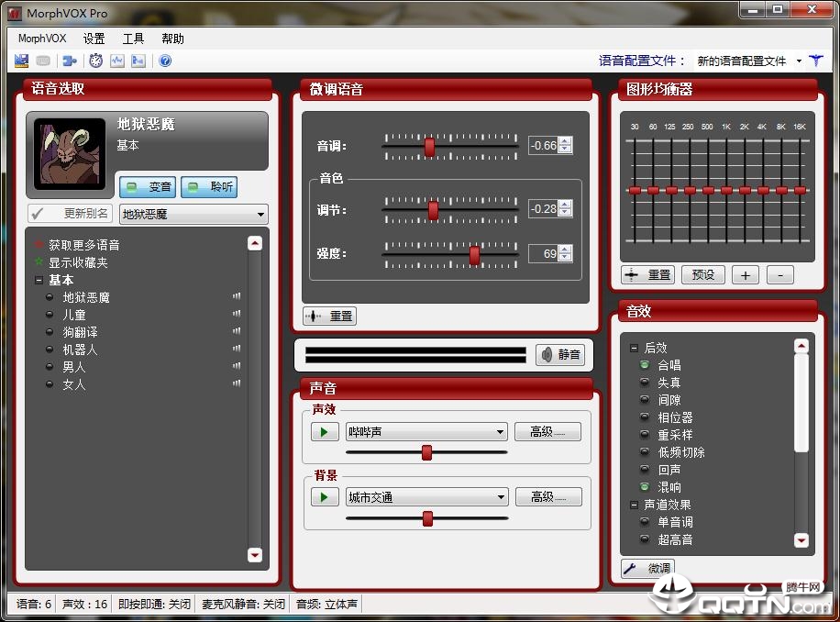Viewport: 840px width, 622px height.
Task: Click the gray keyboard toolbar icon
Action: coord(43,61)
